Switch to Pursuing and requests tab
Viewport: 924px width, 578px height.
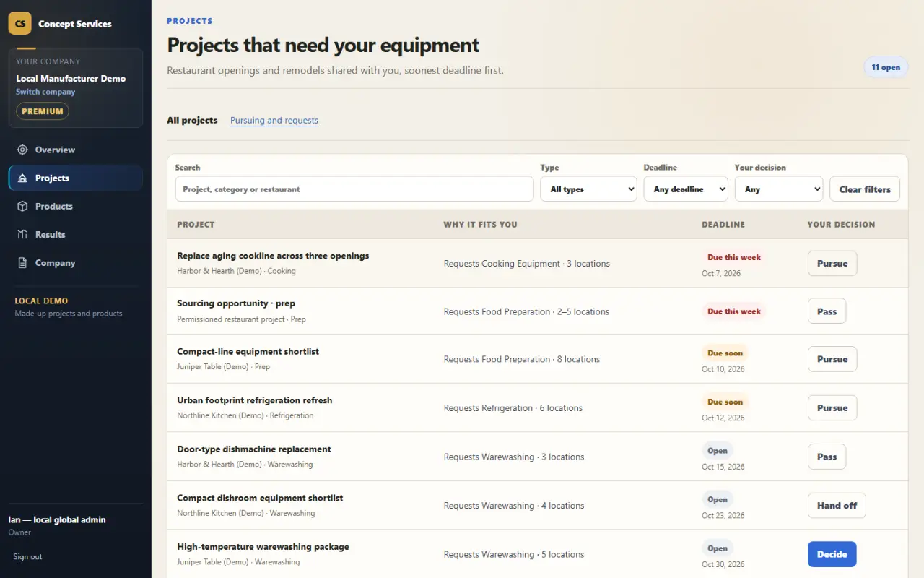click(274, 120)
